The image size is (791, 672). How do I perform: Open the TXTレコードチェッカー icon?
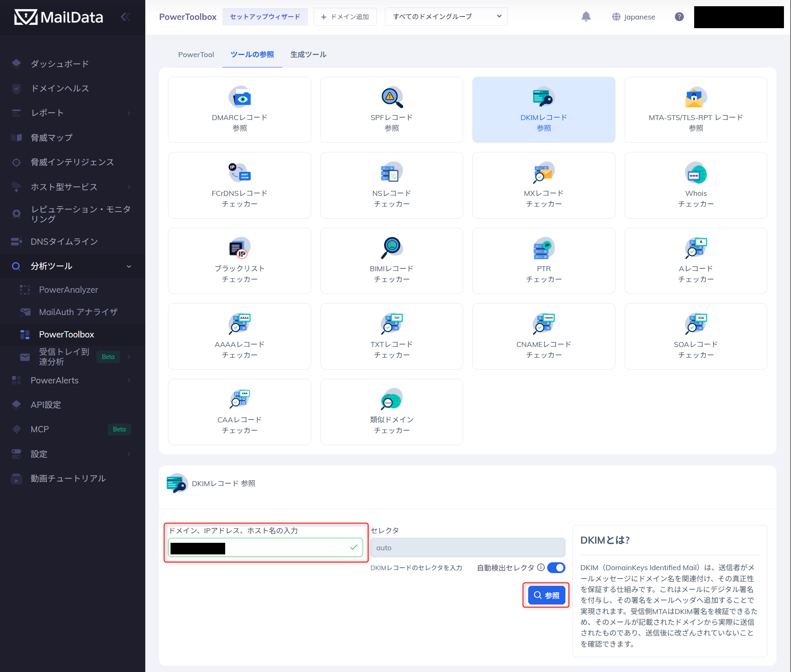[x=392, y=324]
